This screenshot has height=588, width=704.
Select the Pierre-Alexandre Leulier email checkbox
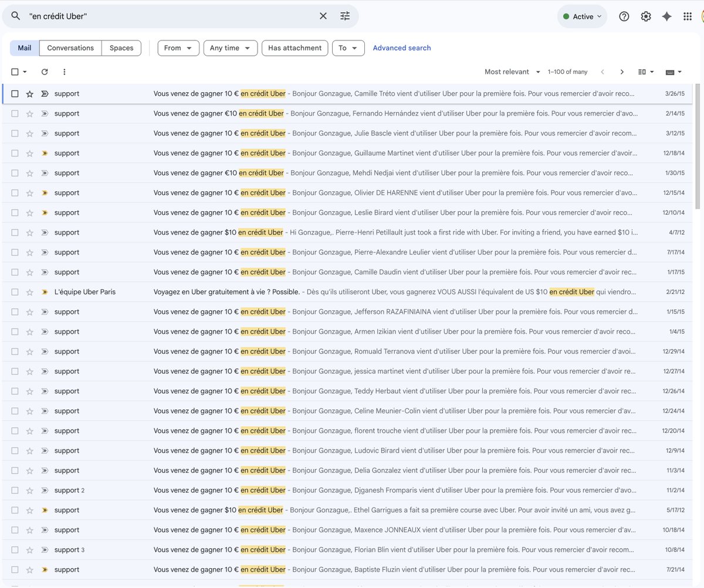click(15, 252)
